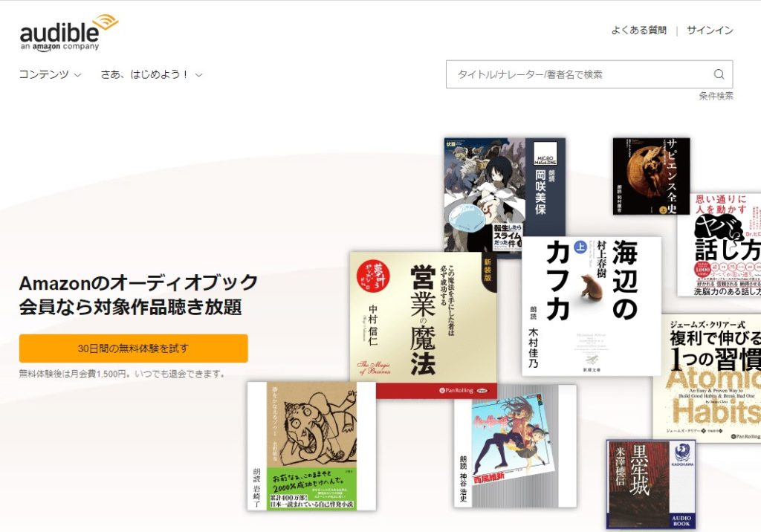761x532 pixels.
Task: Click the ヤバい話し方 book cover
Action: pos(719,245)
